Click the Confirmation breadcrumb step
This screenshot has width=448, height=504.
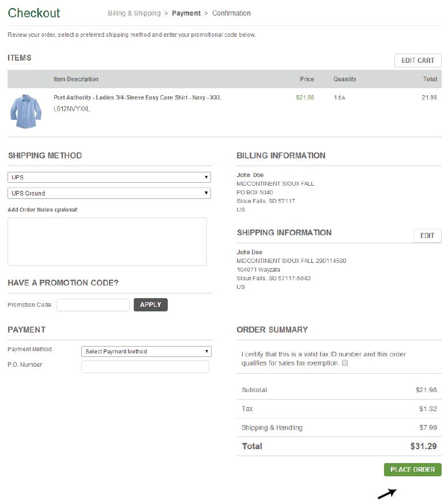(x=231, y=13)
